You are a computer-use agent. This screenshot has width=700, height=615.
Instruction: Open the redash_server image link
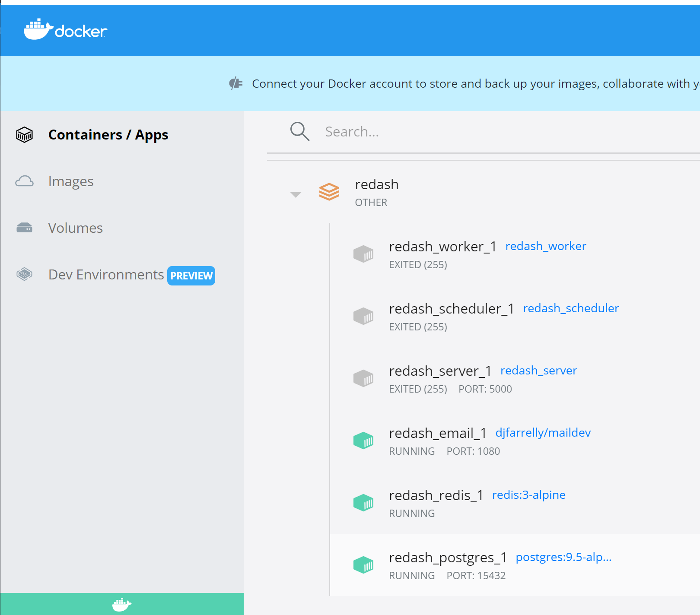click(x=538, y=371)
